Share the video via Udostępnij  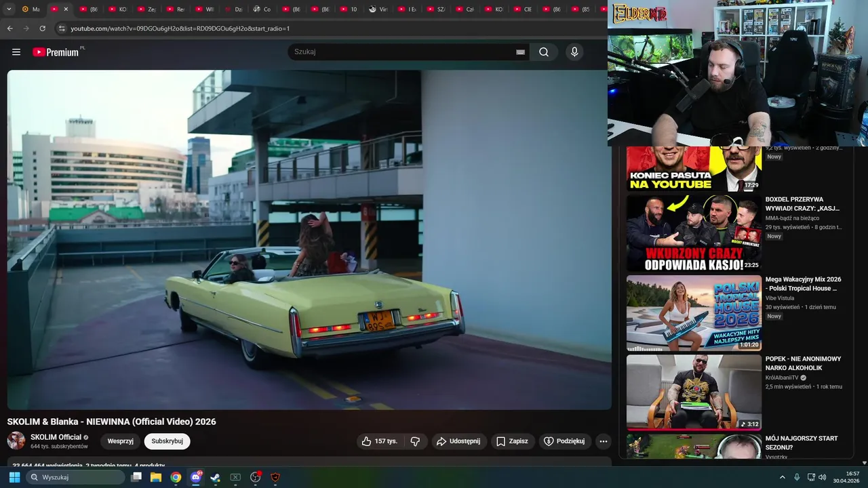point(458,441)
